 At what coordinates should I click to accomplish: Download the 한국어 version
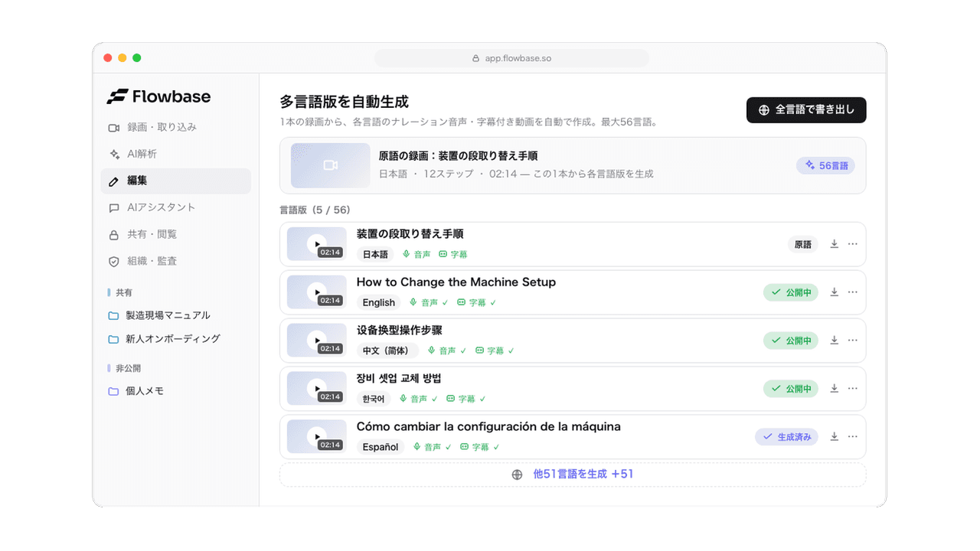(835, 389)
